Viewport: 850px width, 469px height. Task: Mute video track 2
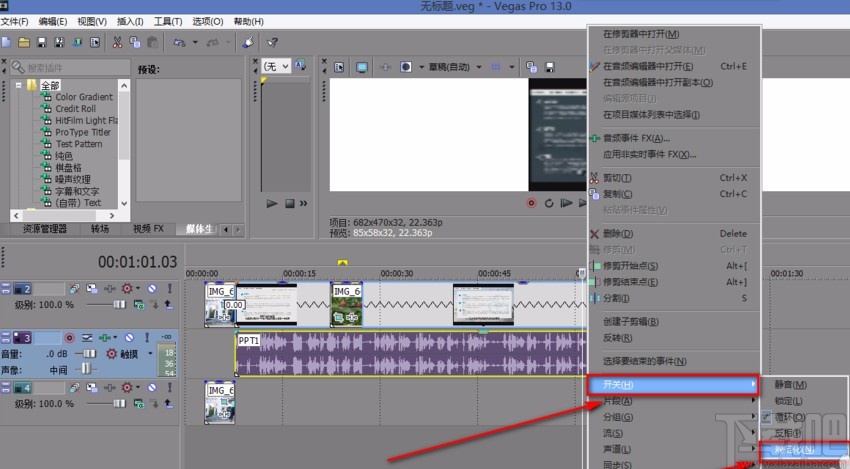(x=152, y=288)
